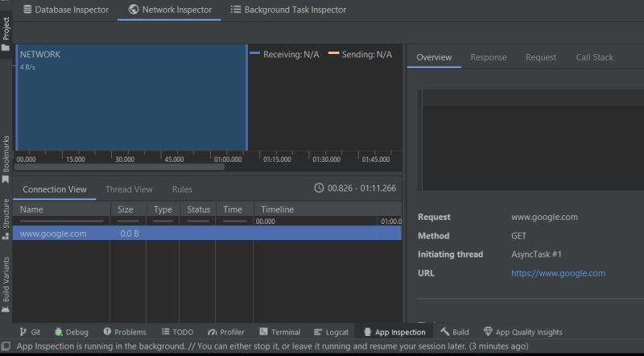Select the Network Inspector tab
The height and width of the screenshot is (356, 644).
pyautogui.click(x=170, y=10)
